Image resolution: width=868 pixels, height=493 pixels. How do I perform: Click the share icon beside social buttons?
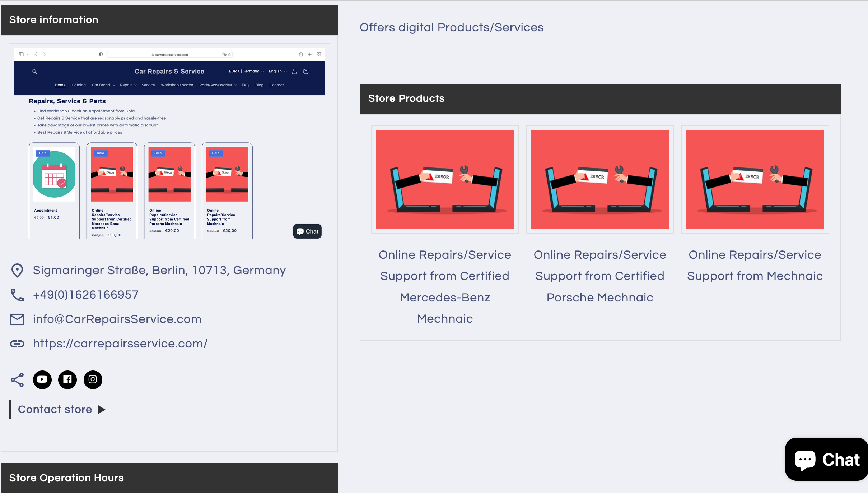point(17,379)
